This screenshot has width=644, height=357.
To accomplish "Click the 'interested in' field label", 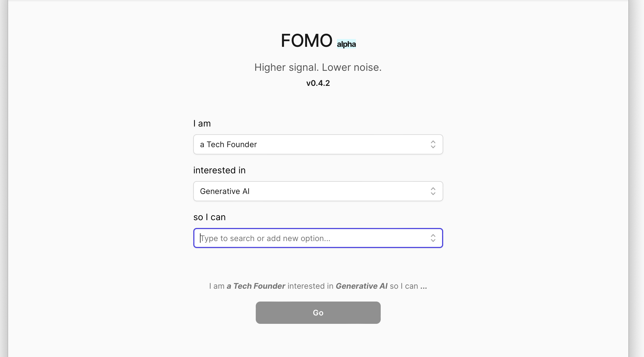I will (x=219, y=170).
